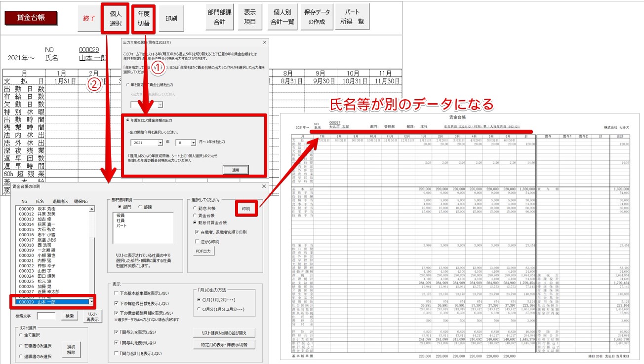Select employee 000020 小柳 雅也
The image size is (644, 364).
pyautogui.click(x=53, y=256)
